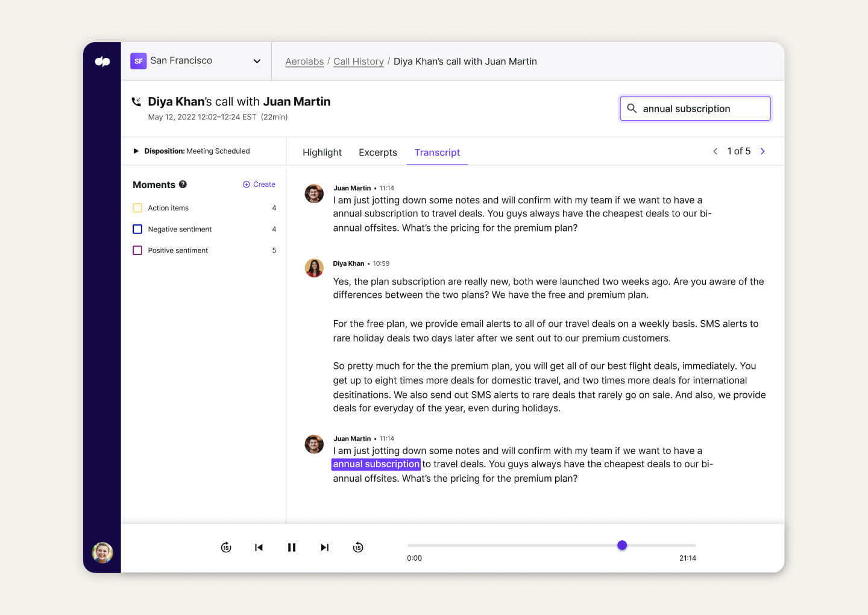Check the Positive sentiment filter
Image resolution: width=868 pixels, height=615 pixels.
137,250
